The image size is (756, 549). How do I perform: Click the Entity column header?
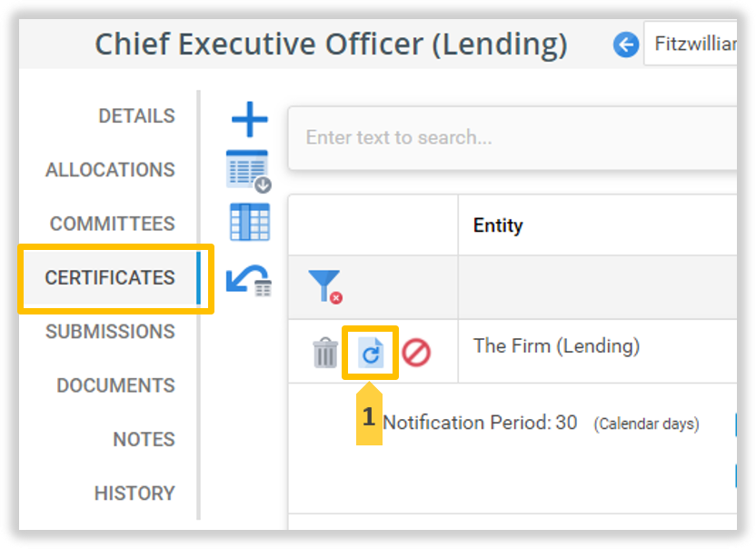tap(498, 225)
